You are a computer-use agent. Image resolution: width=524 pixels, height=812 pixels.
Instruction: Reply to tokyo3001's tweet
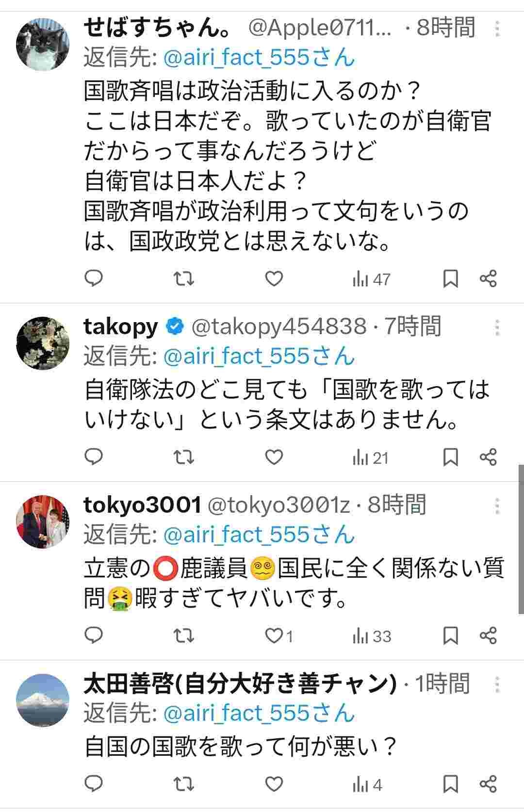(x=94, y=635)
